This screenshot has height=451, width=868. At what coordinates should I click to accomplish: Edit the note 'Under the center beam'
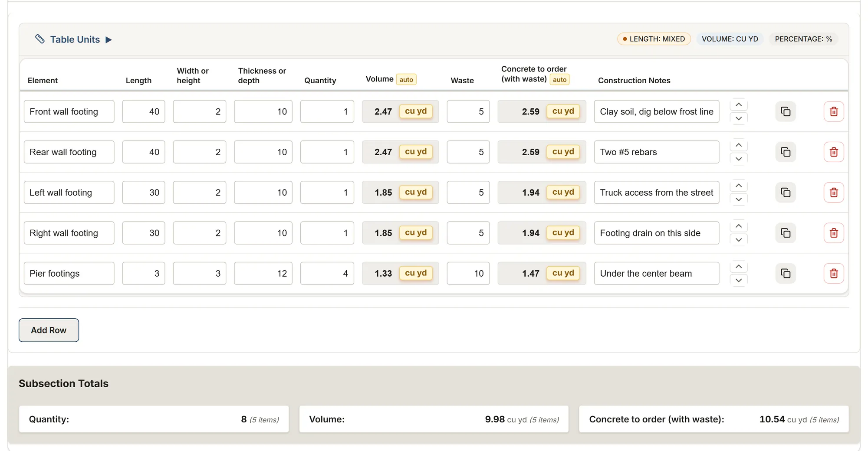point(657,273)
